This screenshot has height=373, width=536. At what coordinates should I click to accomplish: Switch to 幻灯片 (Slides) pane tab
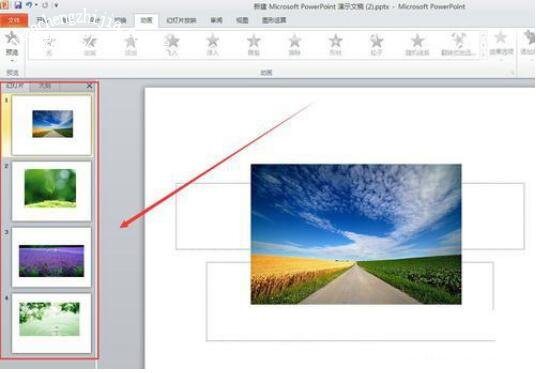(x=15, y=85)
